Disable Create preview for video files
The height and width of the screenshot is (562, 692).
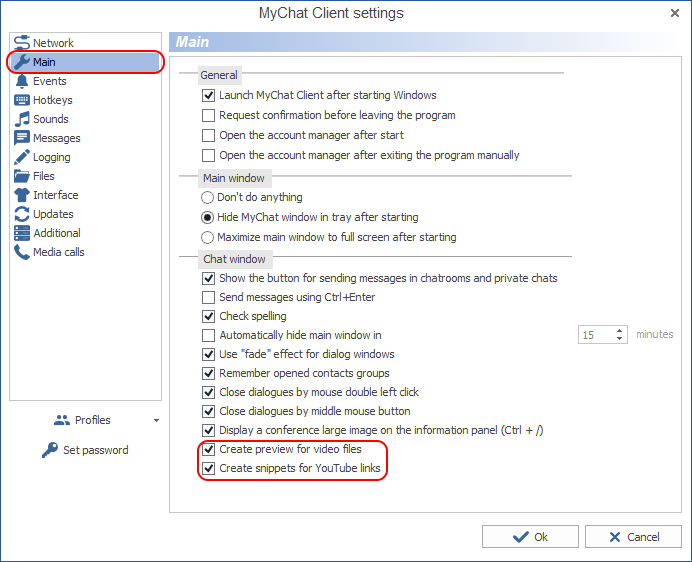[208, 449]
